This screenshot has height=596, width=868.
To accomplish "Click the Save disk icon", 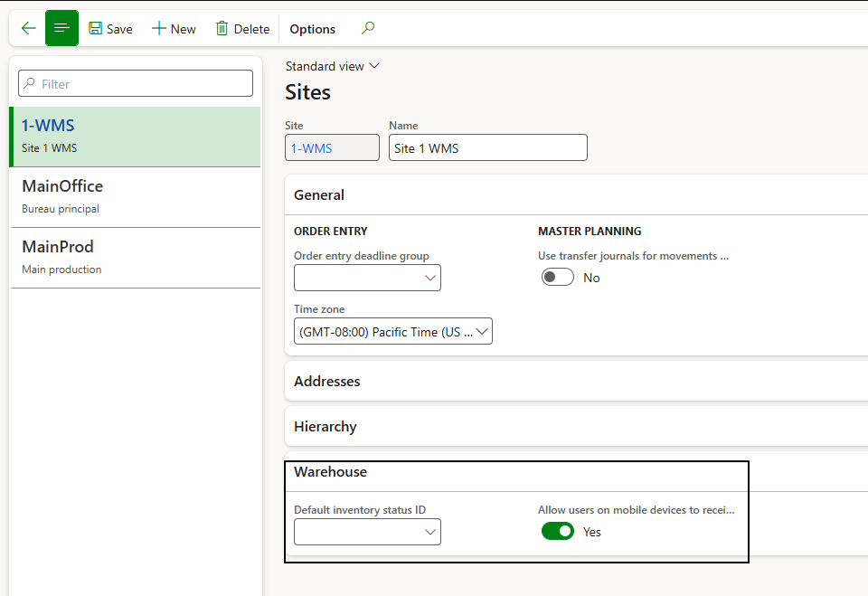I will tap(96, 29).
